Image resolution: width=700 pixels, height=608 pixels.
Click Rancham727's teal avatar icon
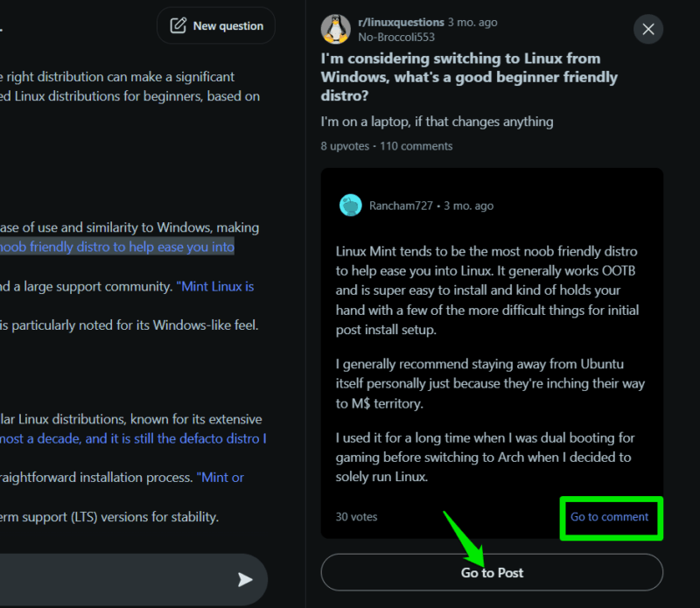coord(350,205)
